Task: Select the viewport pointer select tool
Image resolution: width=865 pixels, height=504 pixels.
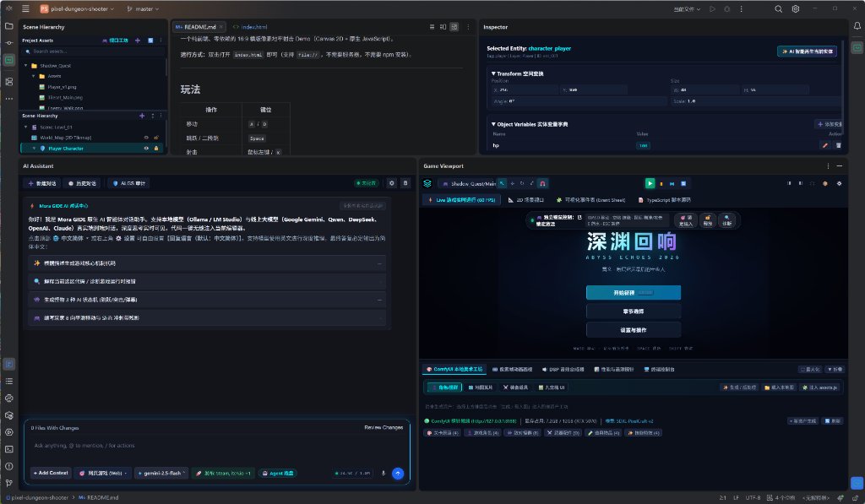Action: pyautogui.click(x=502, y=183)
